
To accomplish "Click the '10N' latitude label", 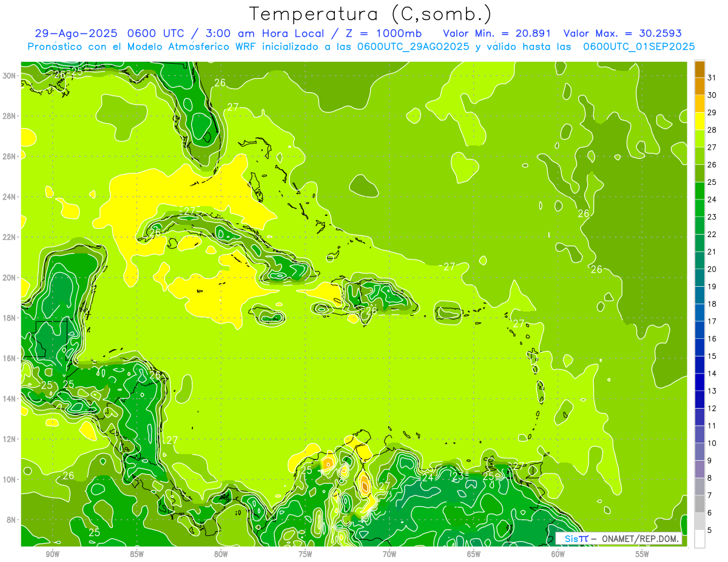I will click(10, 480).
